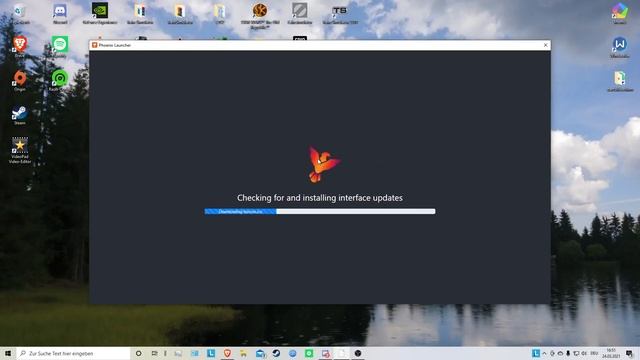
Task: Open the Recycle Bin desktop icon
Action: click(20, 13)
